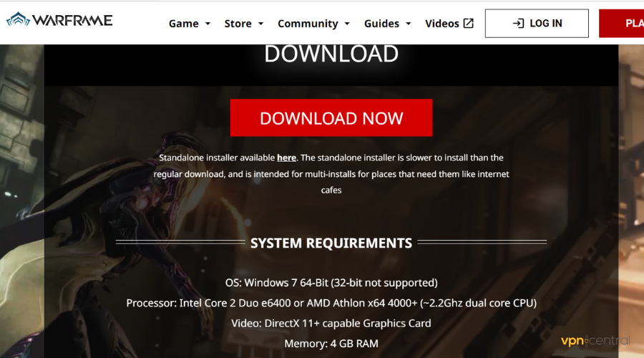Open the Game menu
Viewport: 644px width, 358px height.
click(184, 24)
